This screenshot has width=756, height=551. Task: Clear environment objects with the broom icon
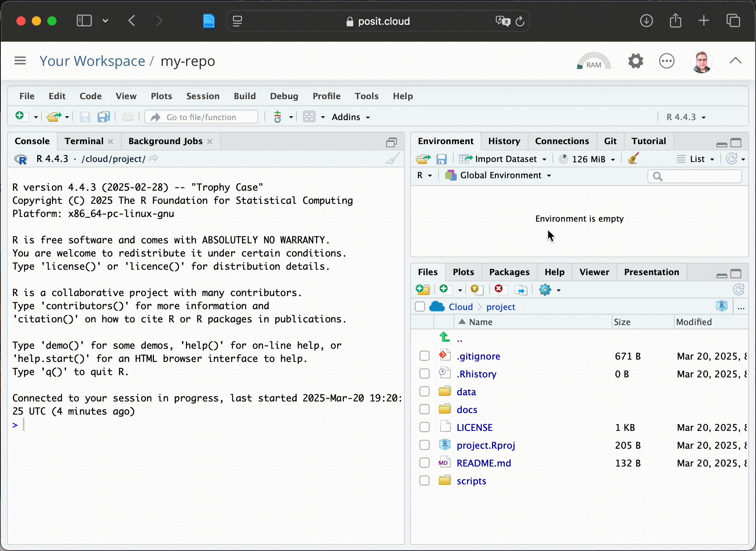click(633, 158)
